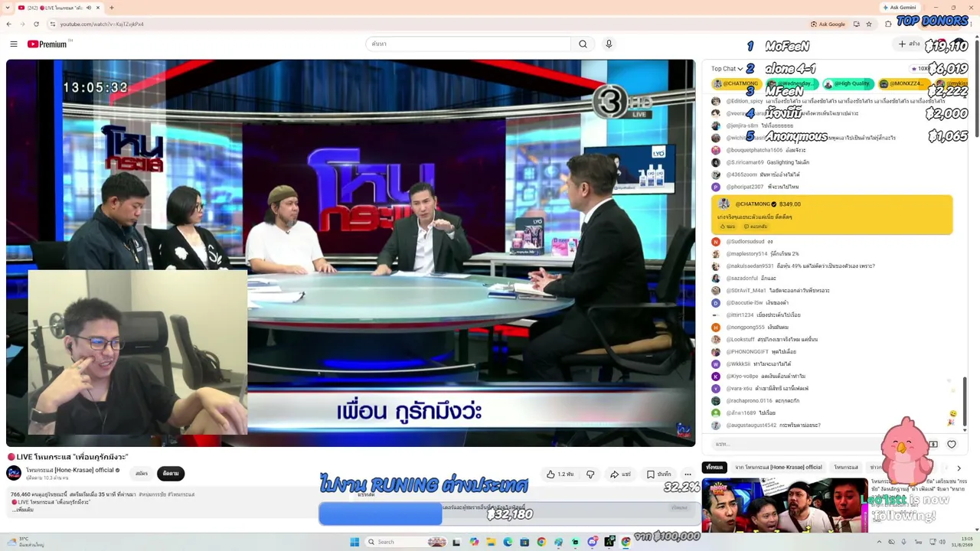Open File Explorer from the taskbar
This screenshot has width=980, height=551.
coord(491,542)
